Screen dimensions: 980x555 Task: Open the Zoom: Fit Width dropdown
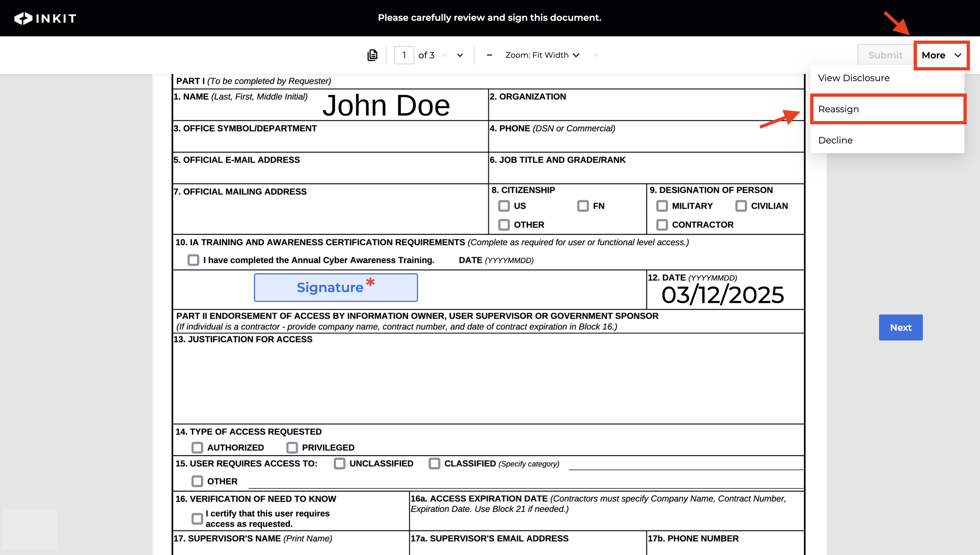[542, 55]
